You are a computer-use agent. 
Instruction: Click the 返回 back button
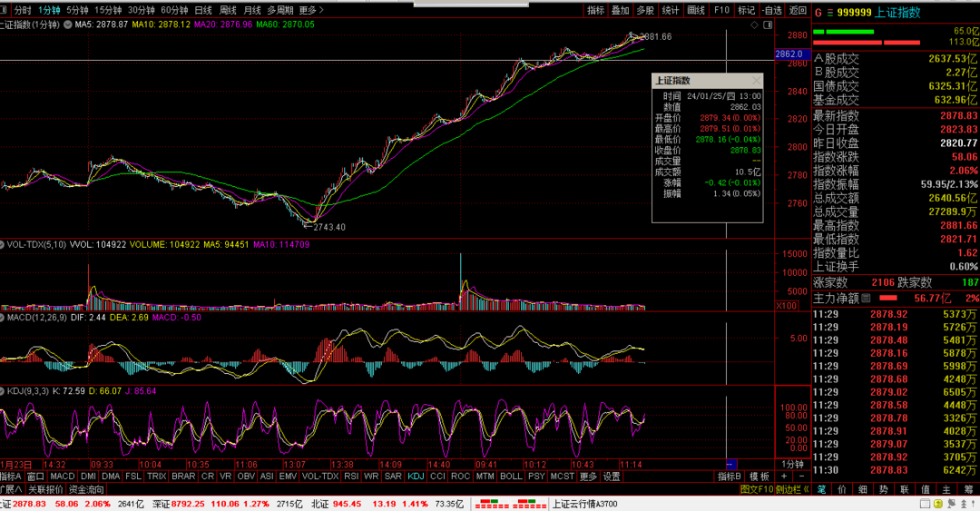pyautogui.click(x=799, y=10)
